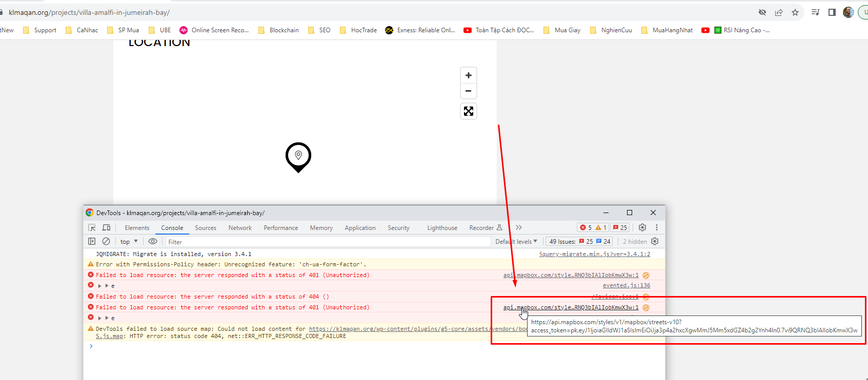Click the console input prompt line
Screen dimensions: 868x380
point(374,347)
